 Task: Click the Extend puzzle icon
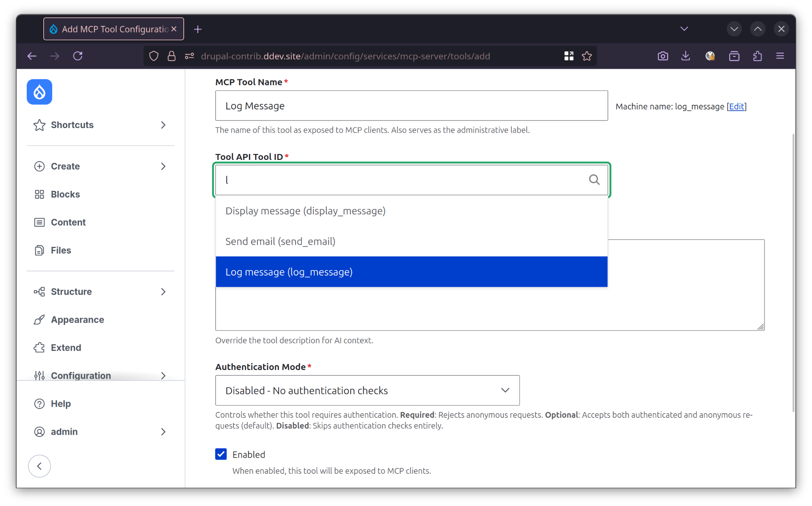pyautogui.click(x=39, y=348)
